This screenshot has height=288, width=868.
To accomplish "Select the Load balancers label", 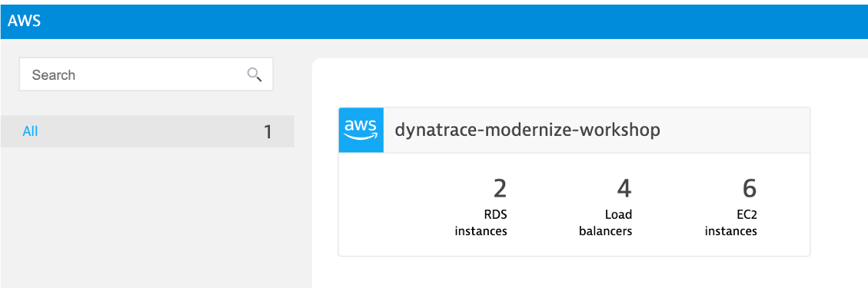I will tap(606, 223).
